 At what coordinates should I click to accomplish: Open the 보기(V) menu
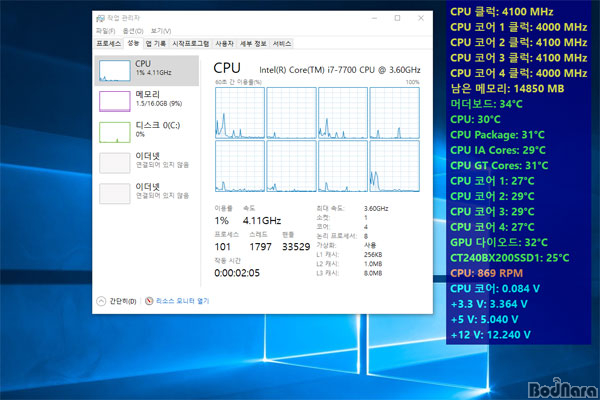[x=161, y=31]
